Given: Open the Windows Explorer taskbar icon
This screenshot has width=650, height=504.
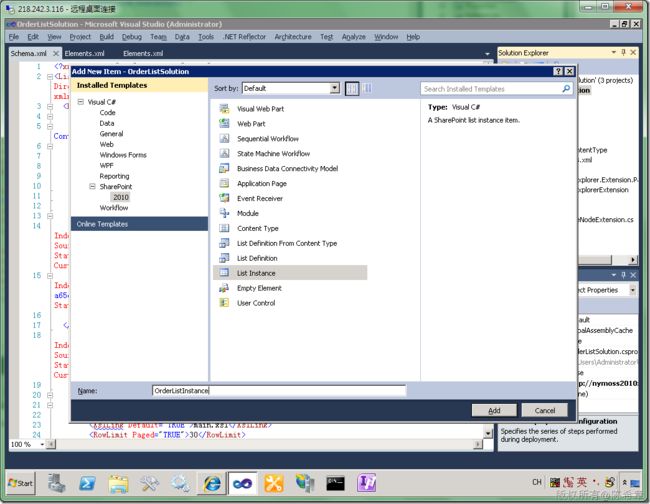Looking at the screenshot, I should point(119,483).
